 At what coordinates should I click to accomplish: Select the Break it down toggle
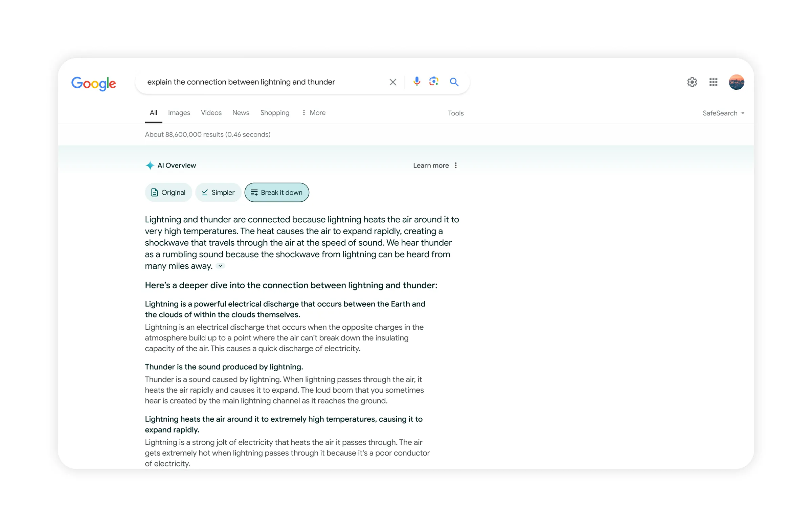point(276,193)
